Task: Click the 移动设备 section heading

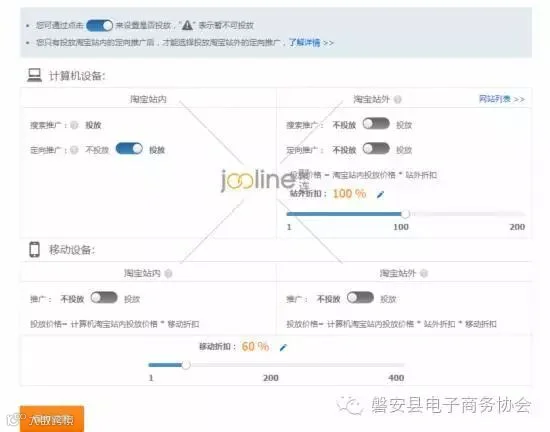Action: point(72,250)
